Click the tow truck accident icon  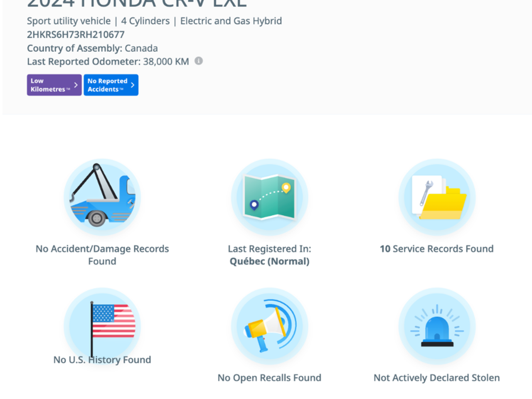point(102,197)
